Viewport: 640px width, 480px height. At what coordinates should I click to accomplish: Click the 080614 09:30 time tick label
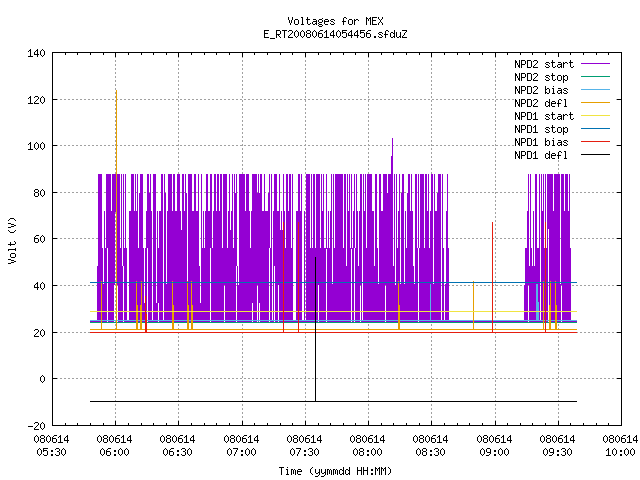click(x=557, y=446)
